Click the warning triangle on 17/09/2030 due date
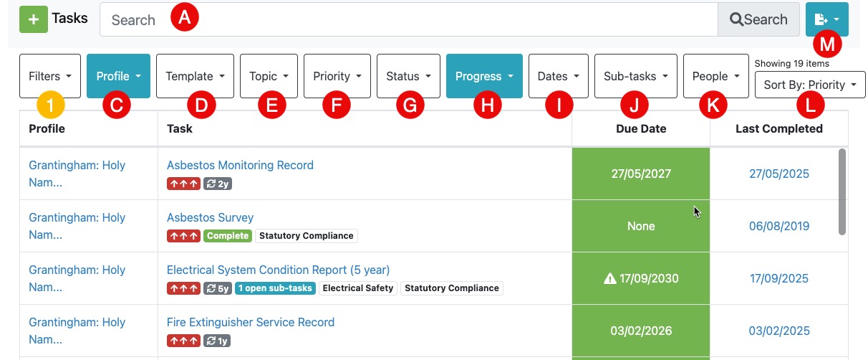 (x=610, y=278)
